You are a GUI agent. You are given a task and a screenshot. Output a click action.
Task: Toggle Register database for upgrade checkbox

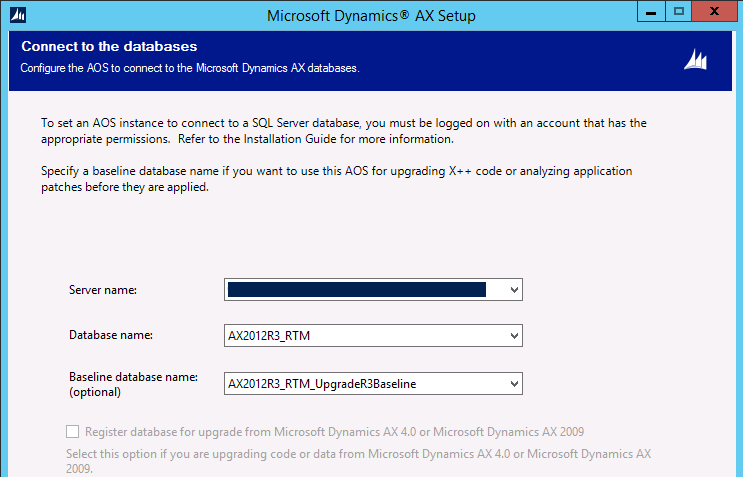[72, 432]
